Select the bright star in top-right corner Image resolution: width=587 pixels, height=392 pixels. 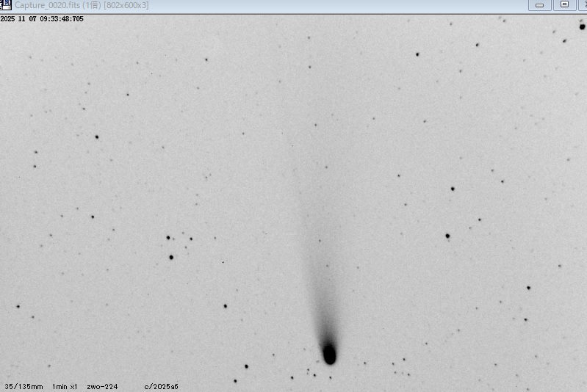pos(582,26)
